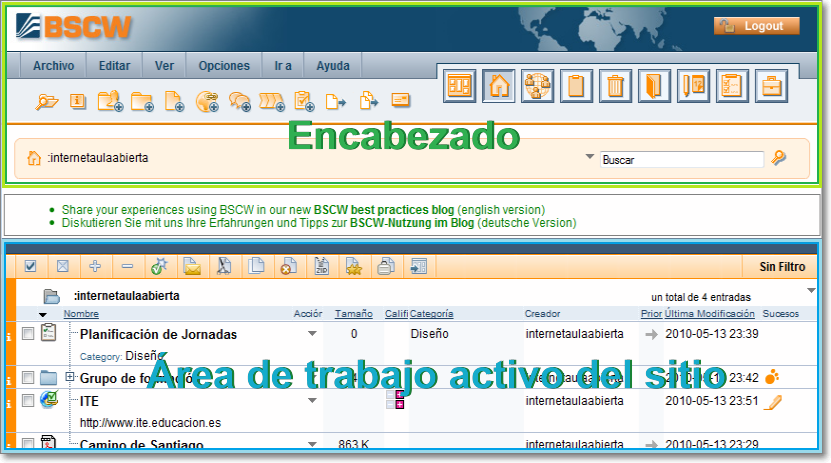This screenshot has height=463, width=831.
Task: Open the Opciones menu
Action: (224, 66)
